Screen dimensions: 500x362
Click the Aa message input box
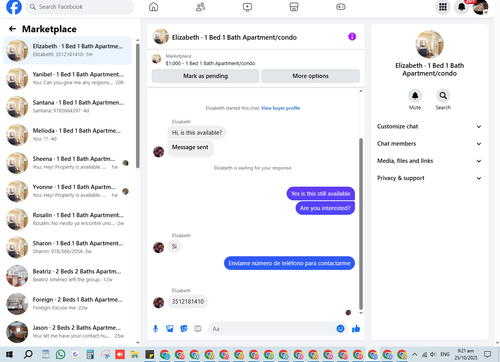pos(277,329)
